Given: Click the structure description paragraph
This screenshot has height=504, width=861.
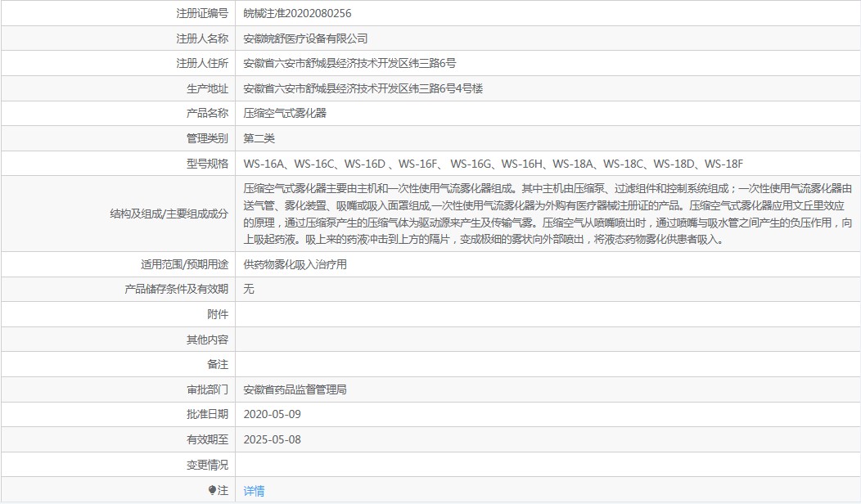Looking at the screenshot, I should tap(548, 214).
